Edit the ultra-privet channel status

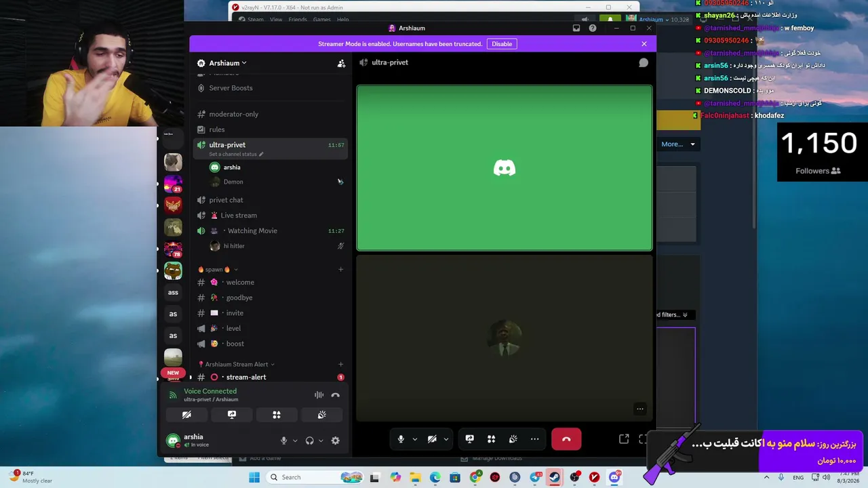pos(236,154)
